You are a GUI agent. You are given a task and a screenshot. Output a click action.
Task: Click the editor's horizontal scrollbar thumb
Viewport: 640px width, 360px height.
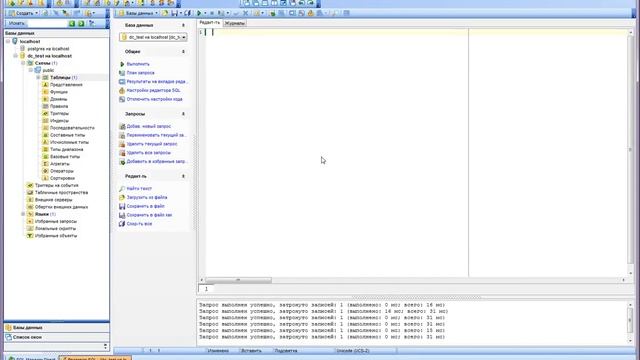coord(238,280)
